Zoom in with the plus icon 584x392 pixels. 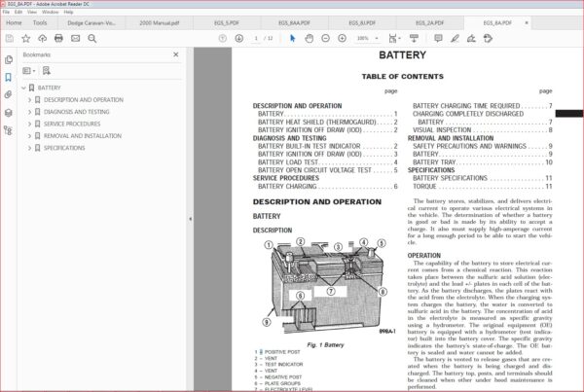click(342, 38)
